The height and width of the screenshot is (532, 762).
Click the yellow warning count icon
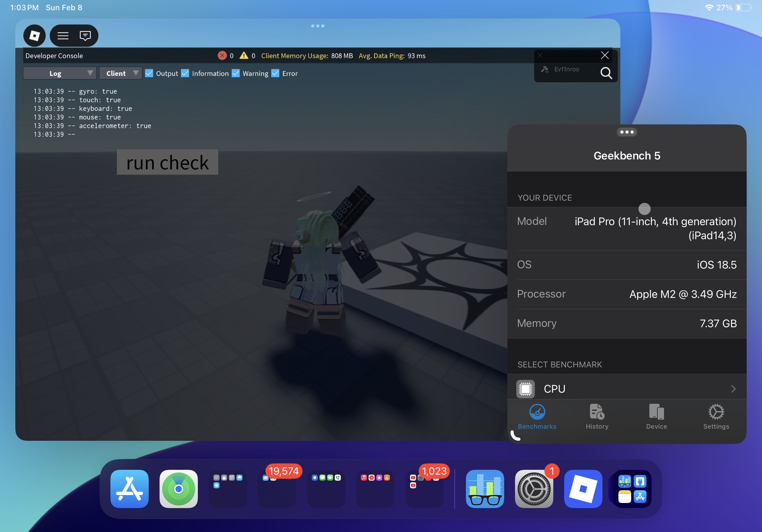[x=244, y=55]
